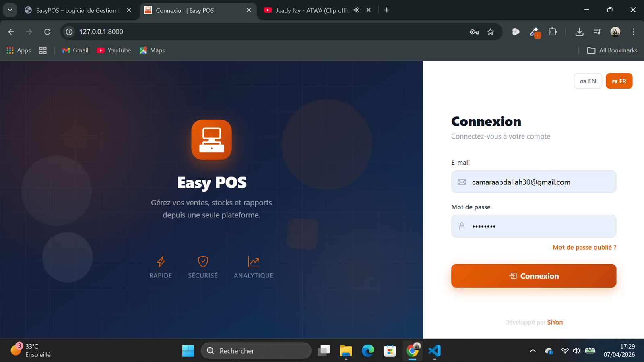Open the weather widget showing 33°C

tap(31, 350)
